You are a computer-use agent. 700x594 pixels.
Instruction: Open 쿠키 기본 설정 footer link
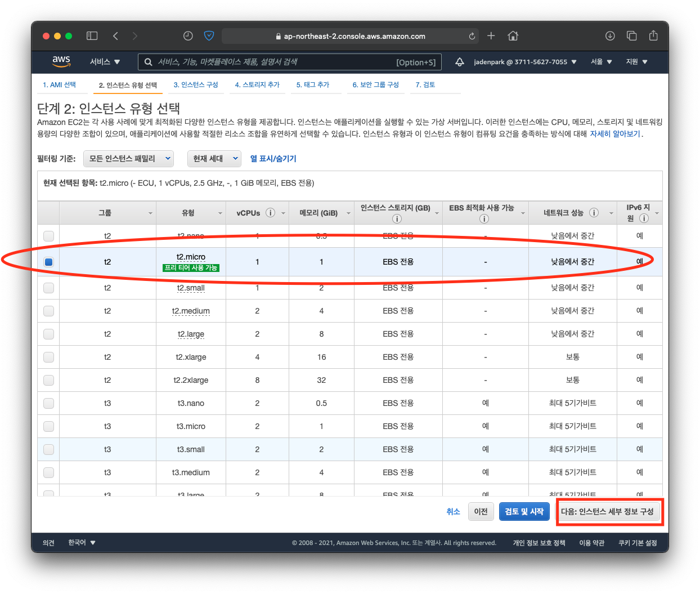(638, 543)
